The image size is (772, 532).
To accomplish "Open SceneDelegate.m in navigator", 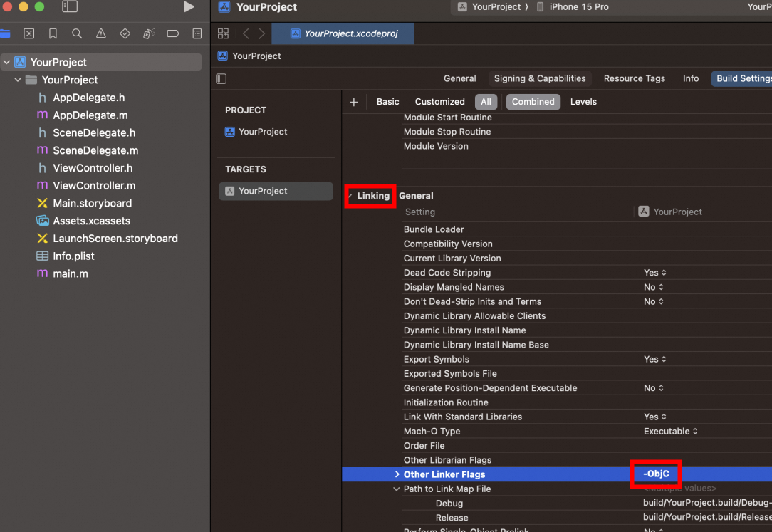I will coord(95,150).
